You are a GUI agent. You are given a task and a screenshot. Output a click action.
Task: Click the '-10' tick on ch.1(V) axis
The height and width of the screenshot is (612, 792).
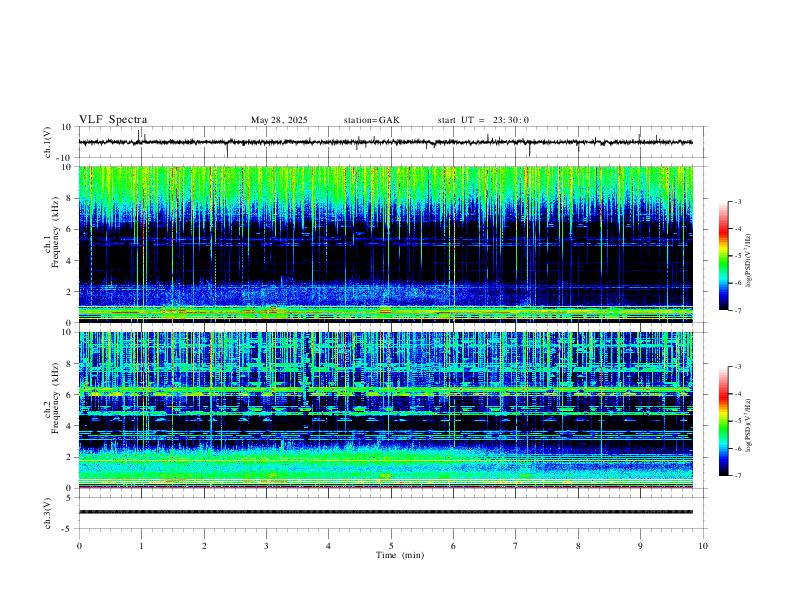pos(64,158)
